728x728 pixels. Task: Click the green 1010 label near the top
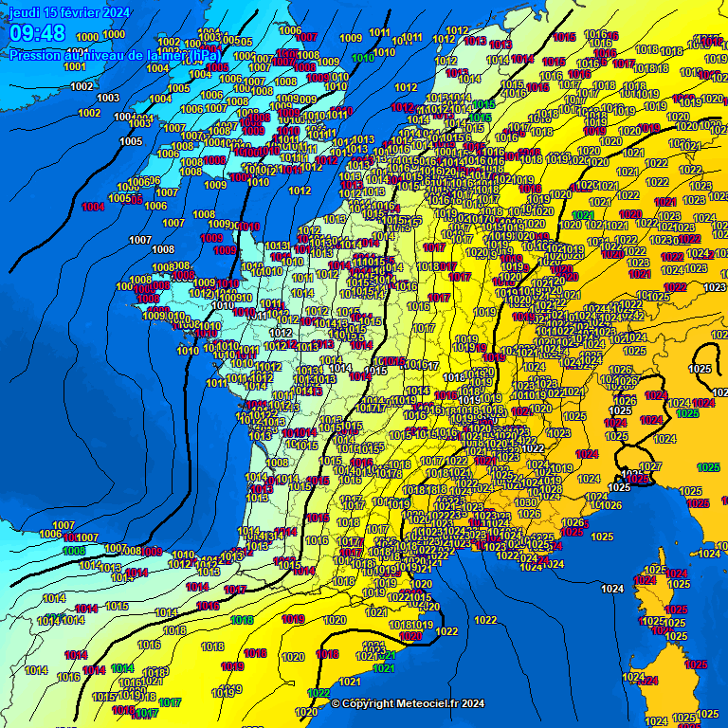pyautogui.click(x=362, y=59)
